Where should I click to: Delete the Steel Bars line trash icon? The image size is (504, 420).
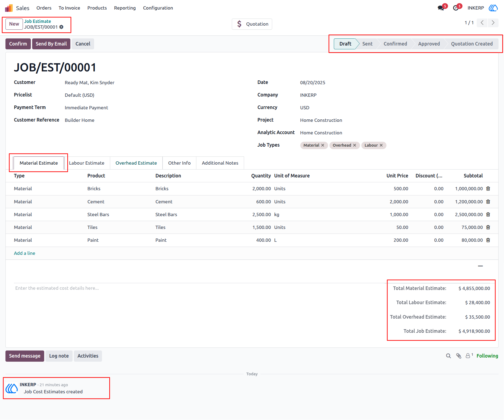coord(488,214)
